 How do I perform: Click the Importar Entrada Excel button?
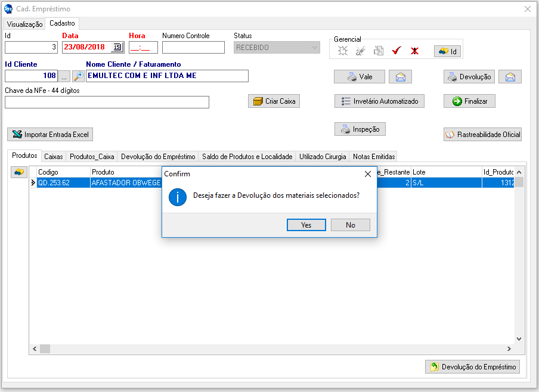point(50,135)
